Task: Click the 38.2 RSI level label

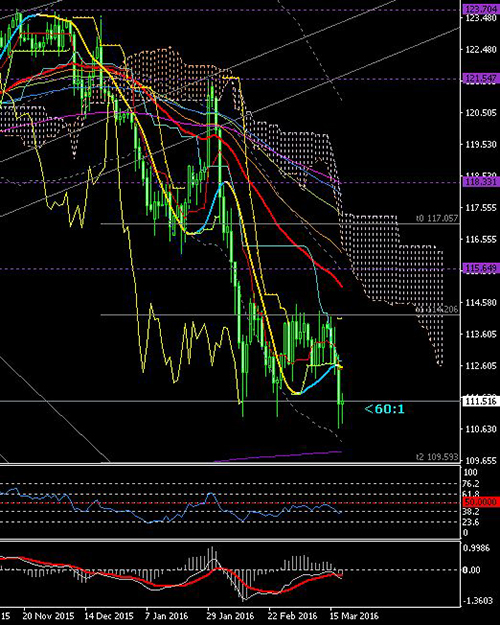Action: coord(471,512)
